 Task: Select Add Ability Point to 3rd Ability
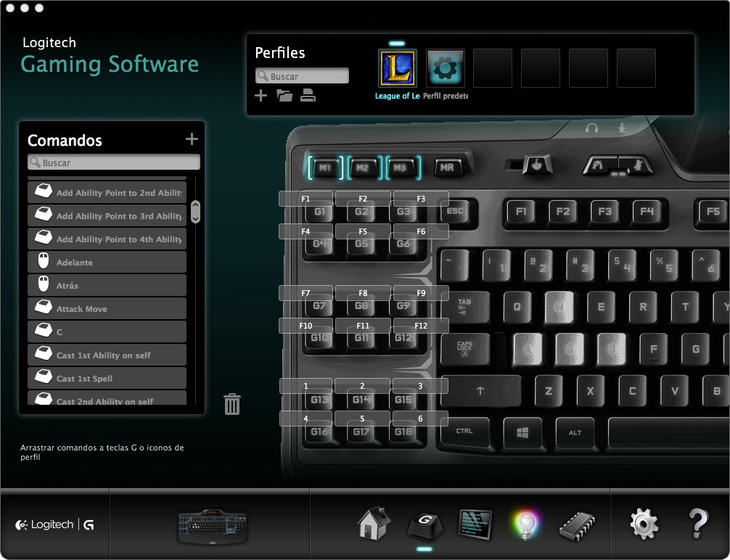(x=107, y=215)
